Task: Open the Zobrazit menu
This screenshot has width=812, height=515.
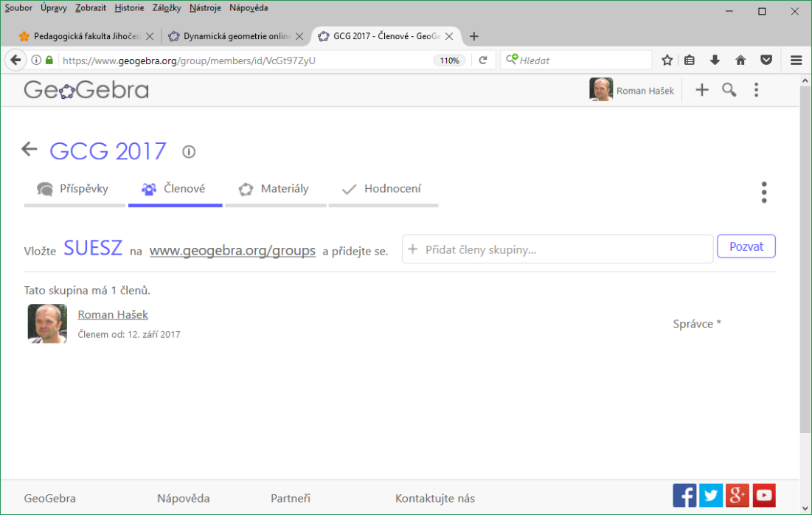Action: (x=91, y=8)
